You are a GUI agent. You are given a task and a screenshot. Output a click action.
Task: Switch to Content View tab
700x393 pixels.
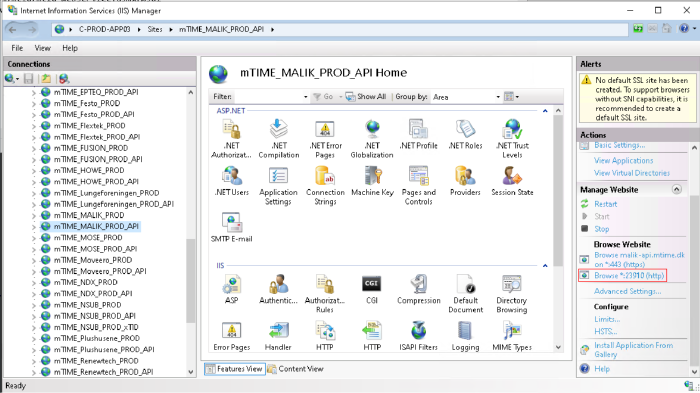[x=295, y=369]
